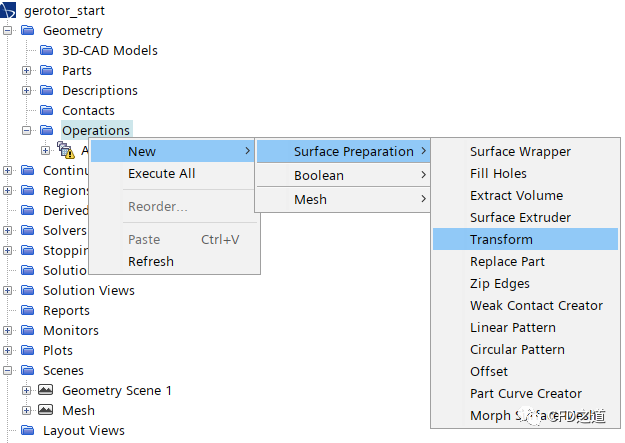Viewport: 625px width, 443px height.
Task: Expand the Descriptions tree node
Action: coord(27,90)
